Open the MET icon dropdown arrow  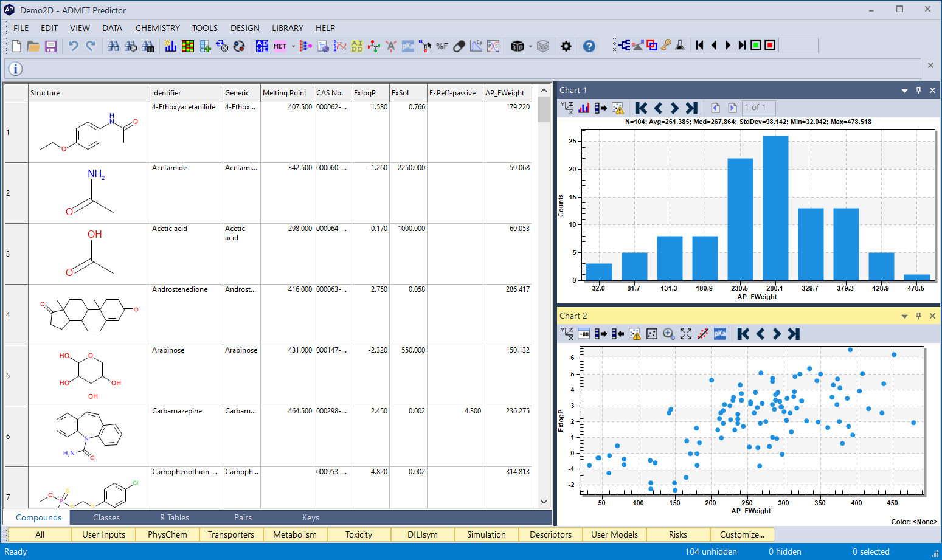tap(293, 46)
